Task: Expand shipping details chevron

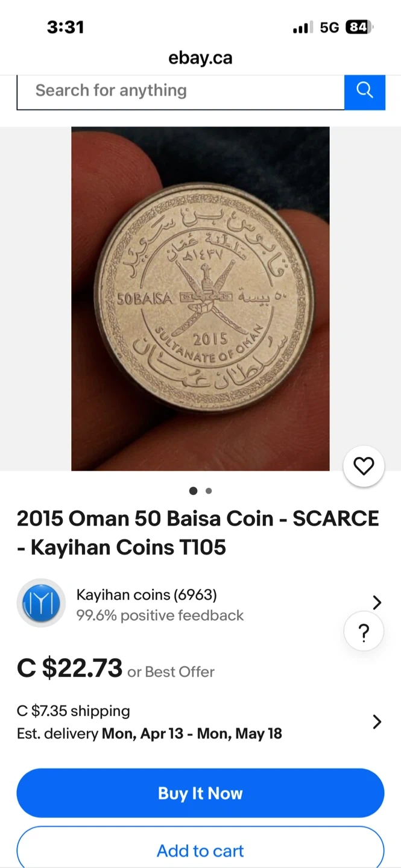Action: coord(377,722)
